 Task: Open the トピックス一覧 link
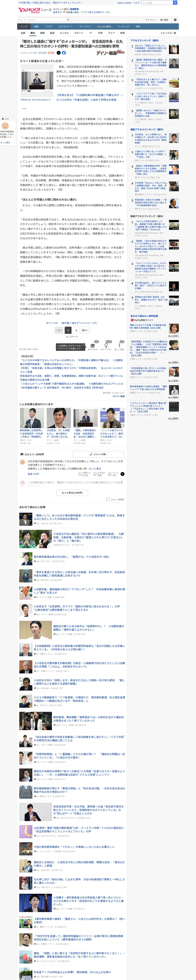click(x=169, y=33)
